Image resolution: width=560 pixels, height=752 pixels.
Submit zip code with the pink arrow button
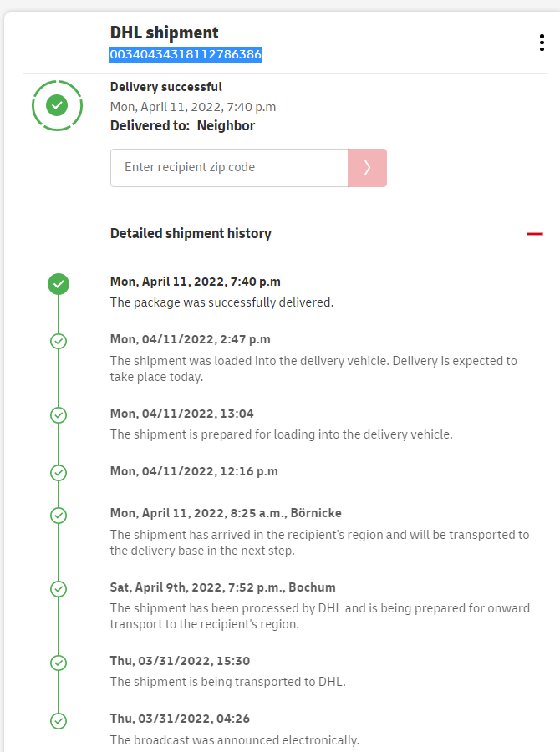click(367, 167)
